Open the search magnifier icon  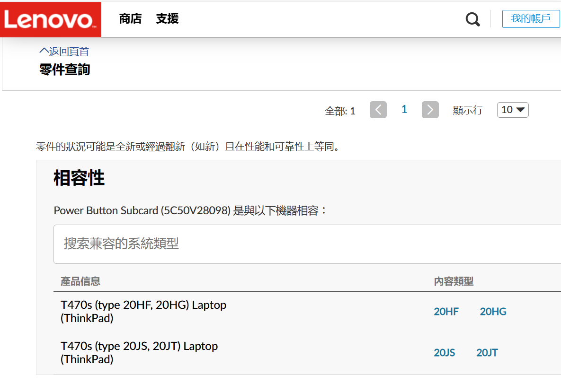click(x=472, y=19)
